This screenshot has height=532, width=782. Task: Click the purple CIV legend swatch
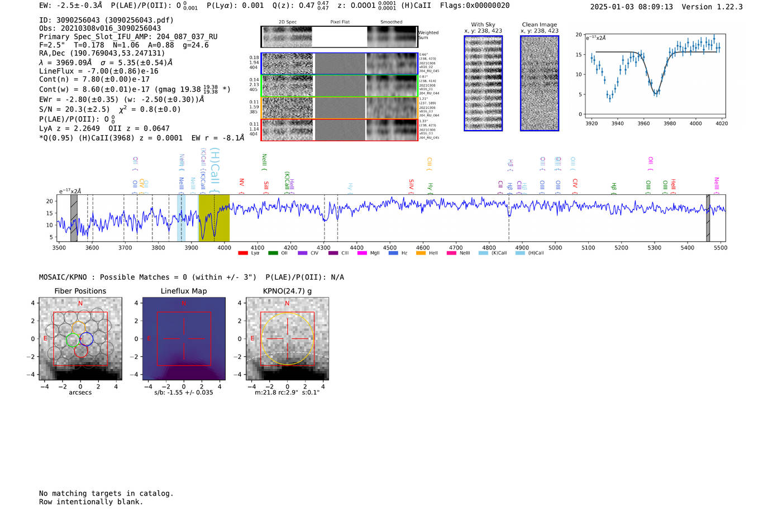(x=302, y=253)
